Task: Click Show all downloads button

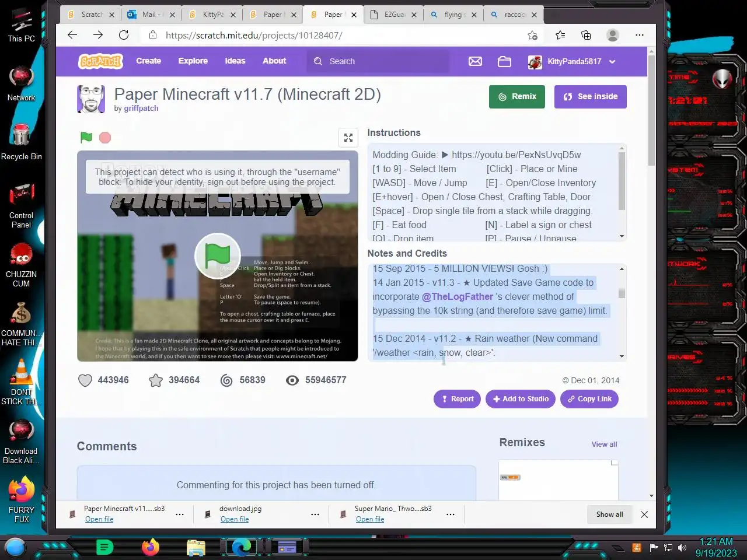Action: 609,514
